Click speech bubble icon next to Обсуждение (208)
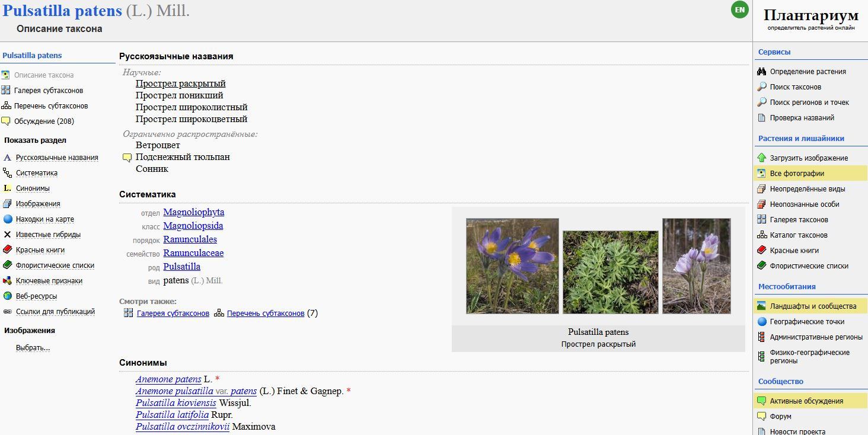 5,121
